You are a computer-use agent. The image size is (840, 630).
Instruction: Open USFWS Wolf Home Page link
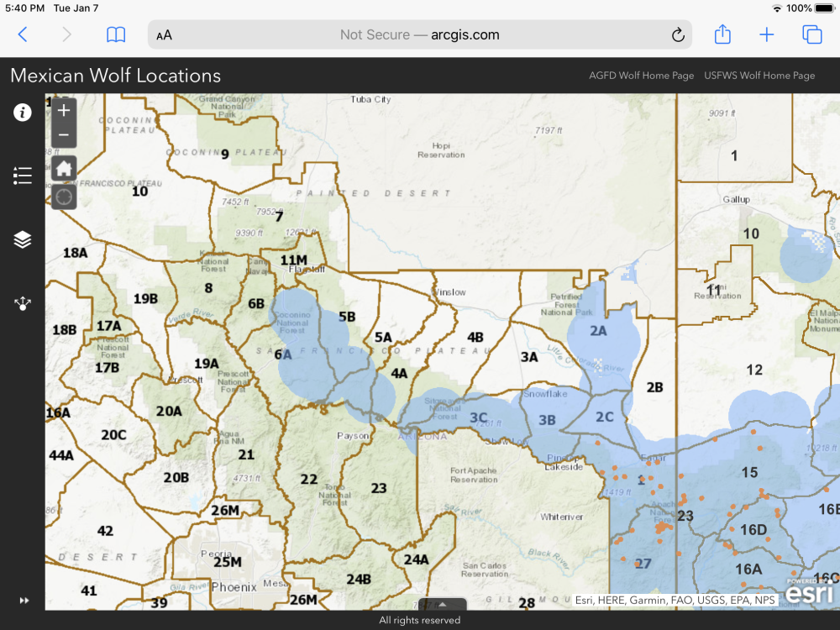point(759,76)
